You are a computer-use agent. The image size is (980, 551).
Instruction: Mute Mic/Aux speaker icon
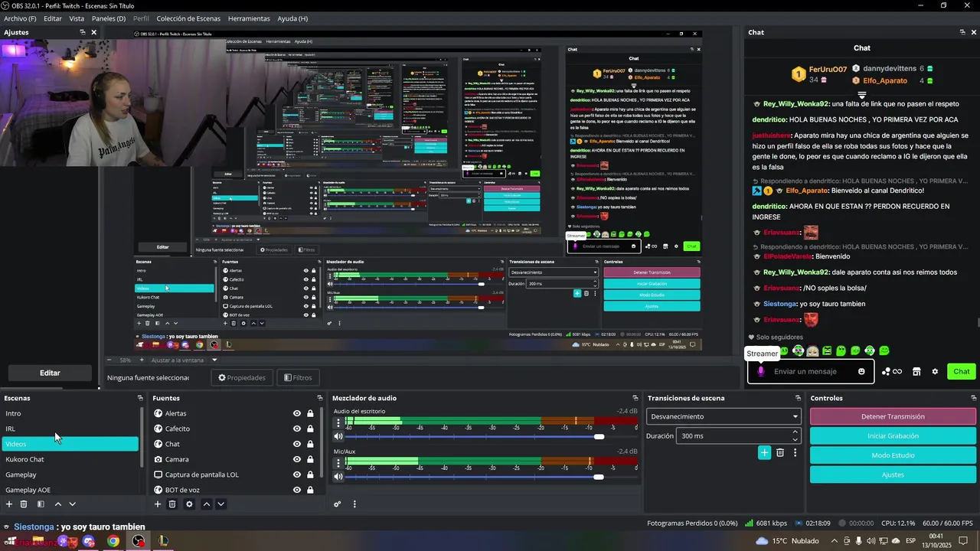[x=338, y=477]
